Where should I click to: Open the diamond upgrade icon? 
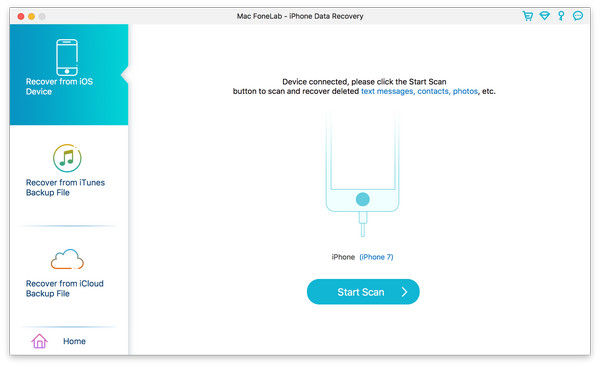[x=544, y=16]
